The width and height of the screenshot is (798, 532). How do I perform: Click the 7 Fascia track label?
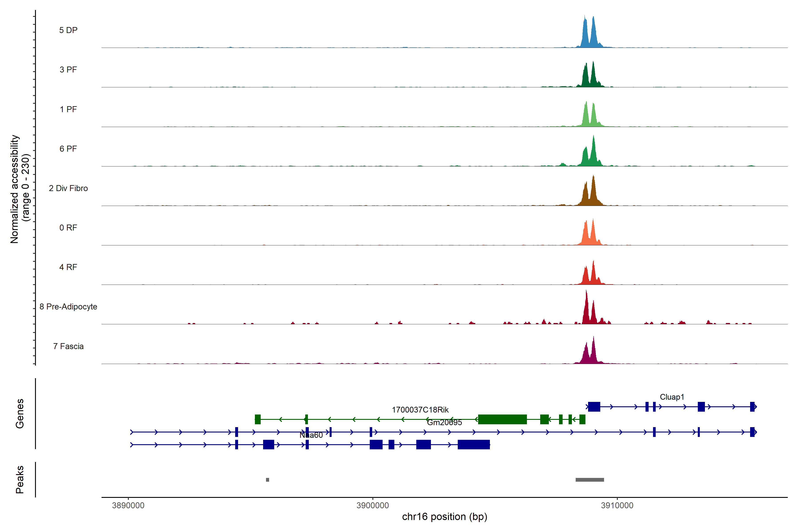[x=68, y=346]
